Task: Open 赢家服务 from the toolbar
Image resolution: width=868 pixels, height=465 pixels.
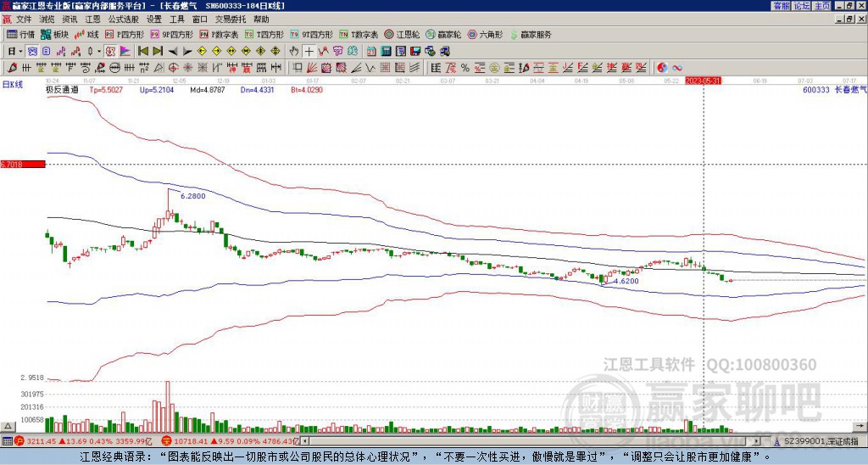Action: tap(531, 34)
